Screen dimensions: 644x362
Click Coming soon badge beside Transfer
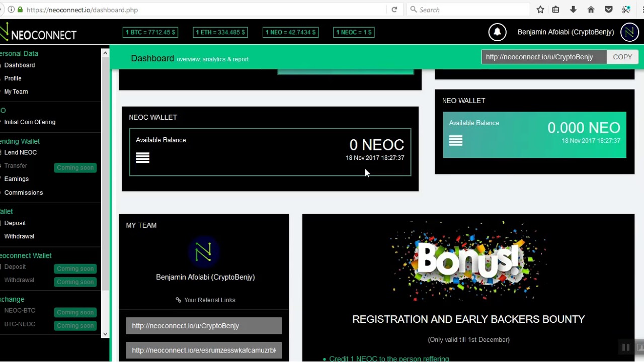point(75,168)
